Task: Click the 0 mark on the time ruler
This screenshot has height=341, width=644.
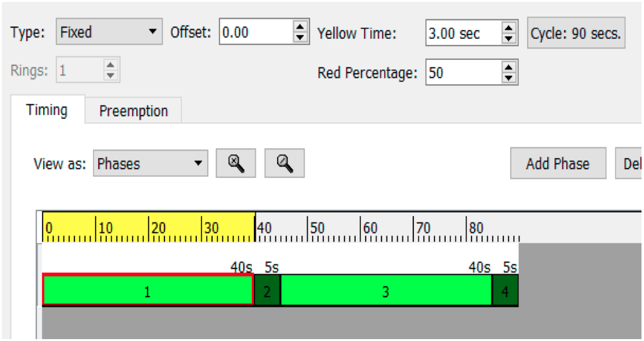Action: (49, 228)
